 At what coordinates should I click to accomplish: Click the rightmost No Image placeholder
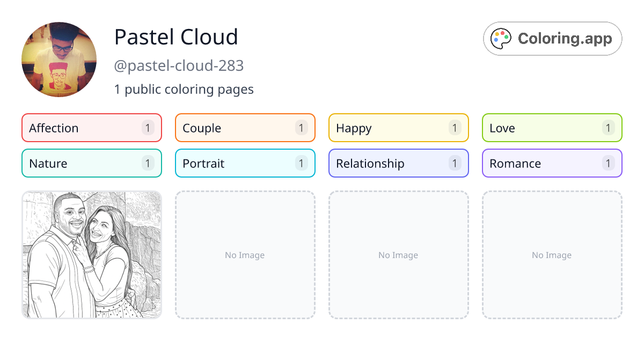(552, 255)
